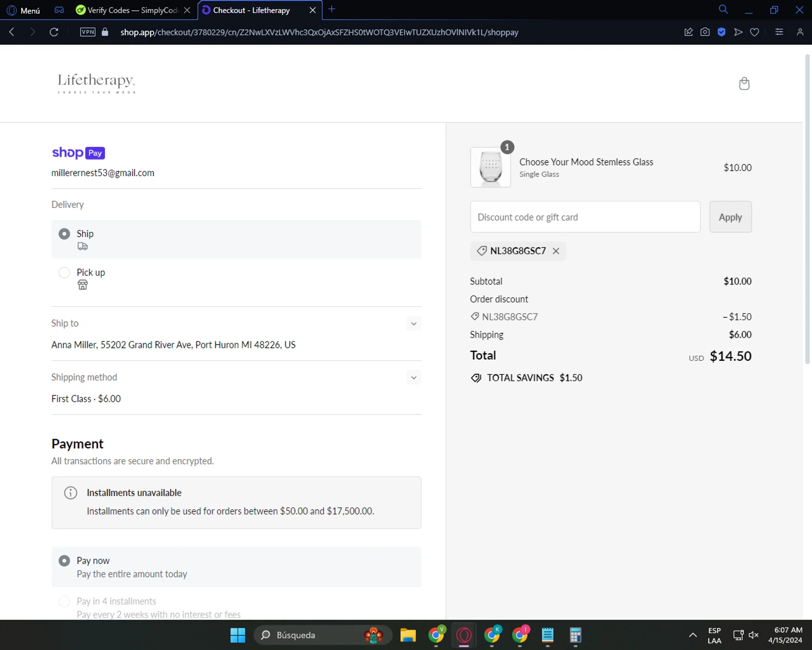The height and width of the screenshot is (650, 812).
Task: Click the muted volume tray icon
Action: click(754, 635)
